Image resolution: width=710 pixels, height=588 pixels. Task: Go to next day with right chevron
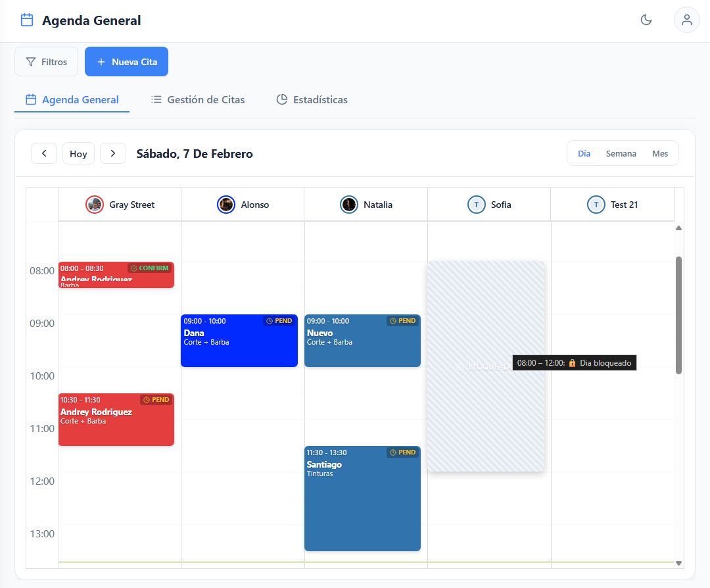point(113,153)
